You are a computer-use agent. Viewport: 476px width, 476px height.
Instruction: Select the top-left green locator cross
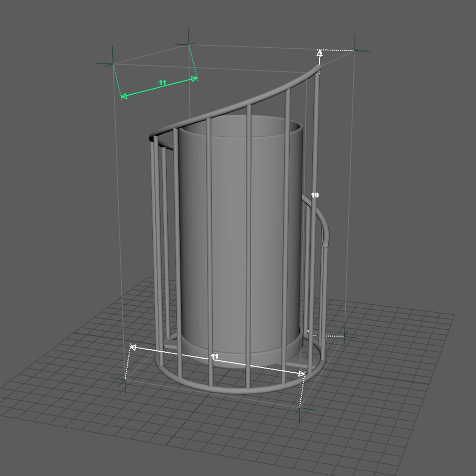[x=113, y=64]
